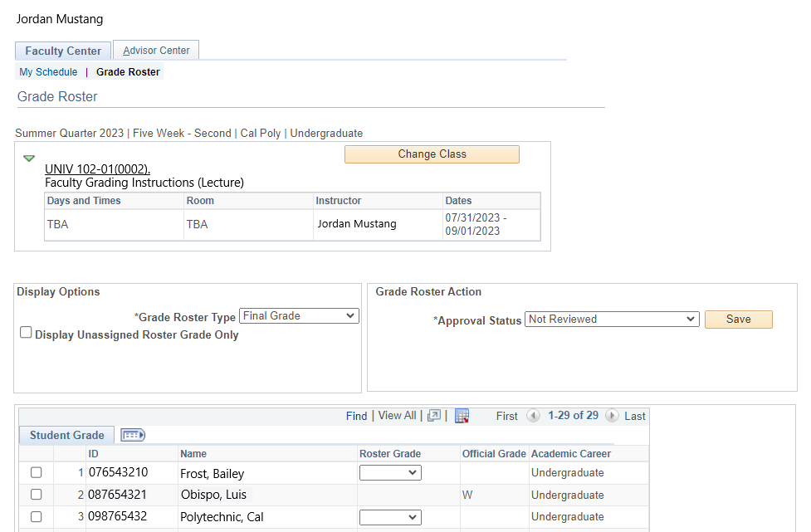The height and width of the screenshot is (532, 811).
Task: Select the checkbox for Obispo, Luis
Action: coord(36,495)
